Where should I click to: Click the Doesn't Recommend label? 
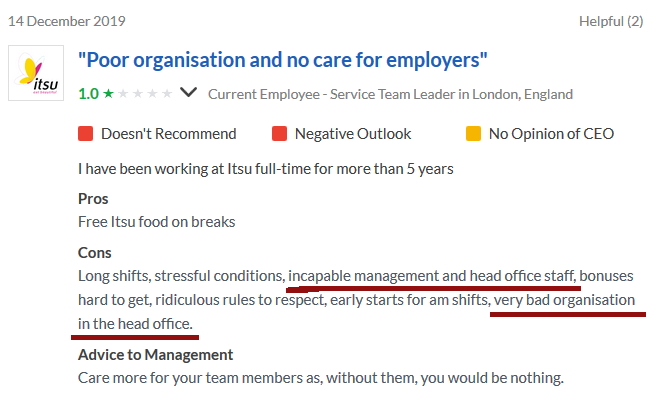[168, 133]
